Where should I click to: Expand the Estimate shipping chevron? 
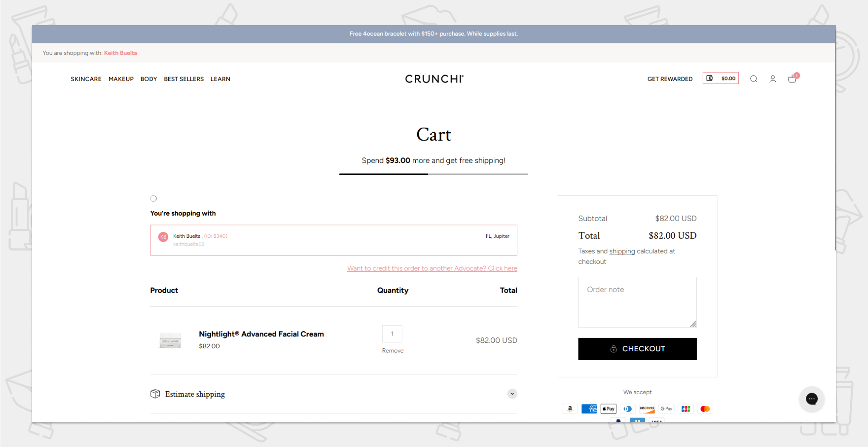pos(512,394)
